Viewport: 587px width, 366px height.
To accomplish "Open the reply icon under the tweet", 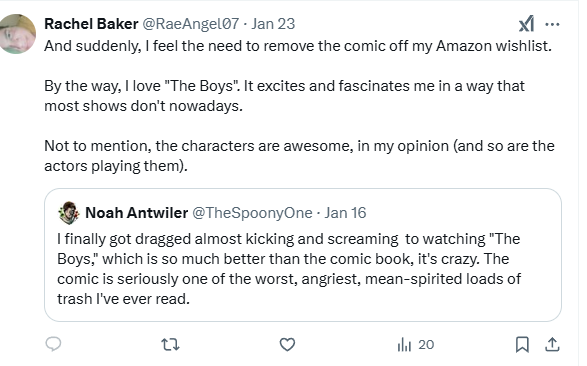I will click(x=53, y=344).
